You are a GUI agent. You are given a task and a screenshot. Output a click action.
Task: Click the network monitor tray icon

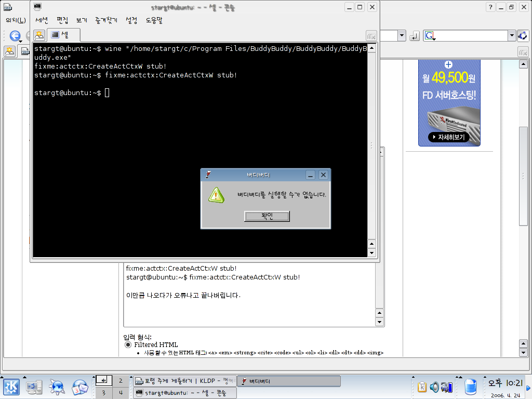tap(447, 387)
